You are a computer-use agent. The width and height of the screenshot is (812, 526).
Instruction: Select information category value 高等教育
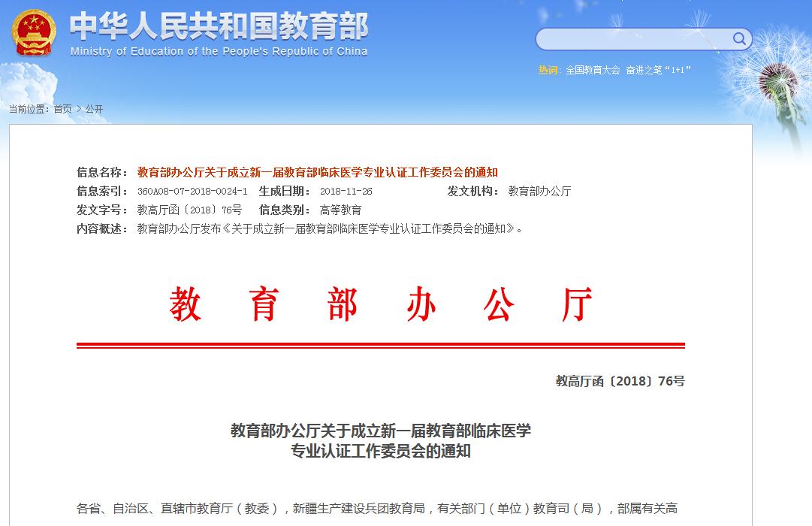(340, 210)
